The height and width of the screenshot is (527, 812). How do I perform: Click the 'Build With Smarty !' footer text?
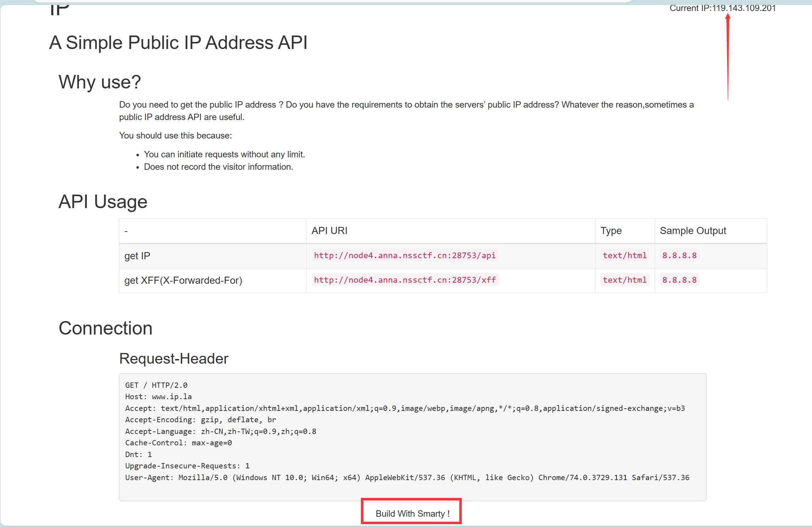412,514
